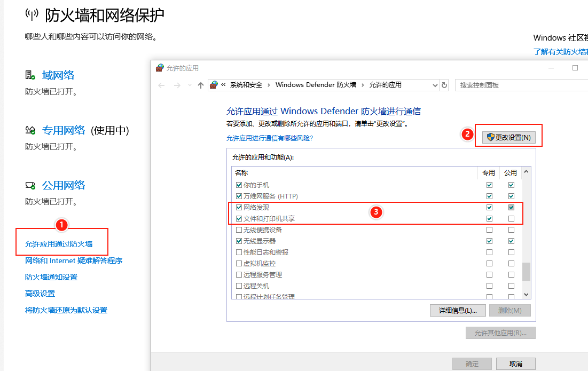This screenshot has height=371, width=588.
Task: Click the app list scrollbar down arrow
Action: tap(526, 295)
